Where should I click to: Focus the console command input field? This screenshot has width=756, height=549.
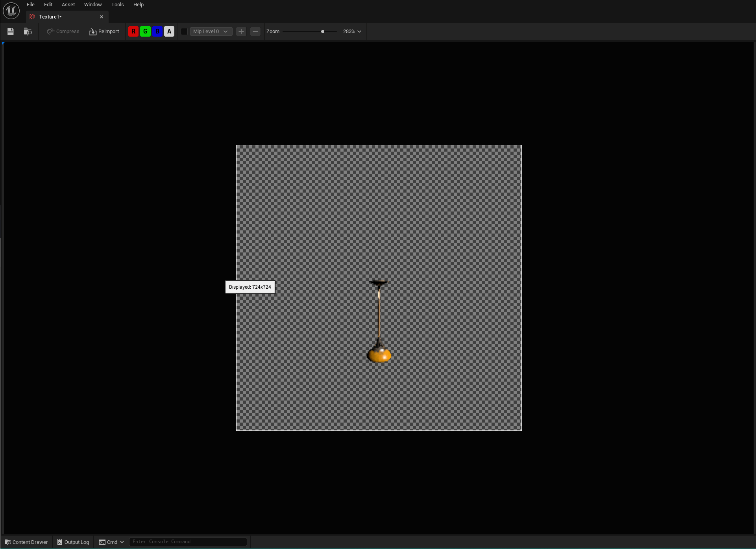pyautogui.click(x=188, y=542)
